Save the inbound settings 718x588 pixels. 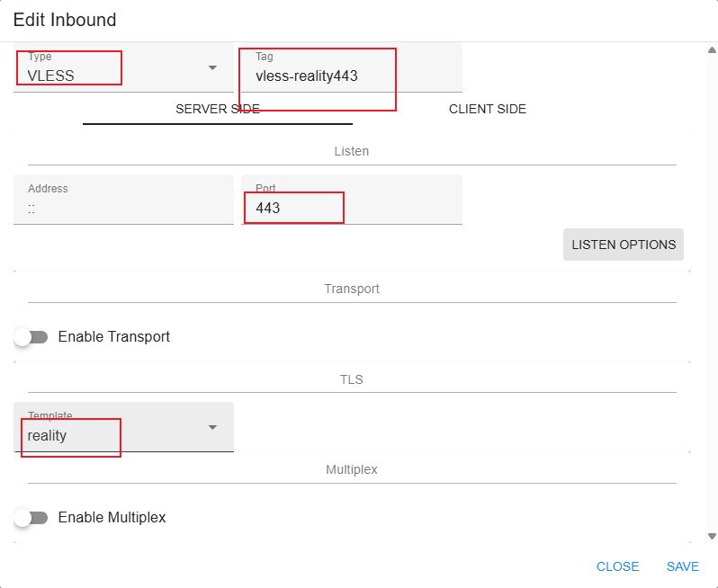point(683,566)
